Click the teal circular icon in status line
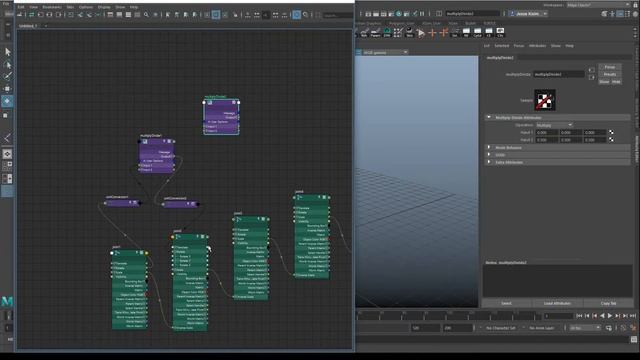 click(x=399, y=14)
